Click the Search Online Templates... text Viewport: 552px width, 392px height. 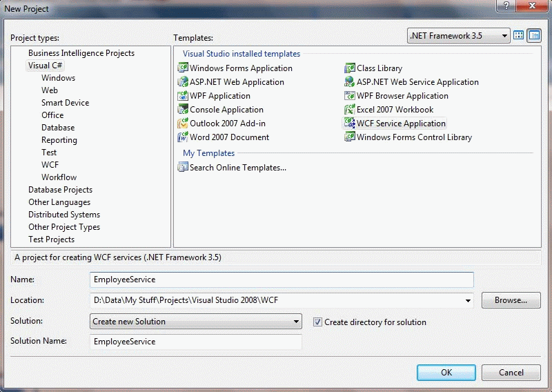pyautogui.click(x=237, y=168)
